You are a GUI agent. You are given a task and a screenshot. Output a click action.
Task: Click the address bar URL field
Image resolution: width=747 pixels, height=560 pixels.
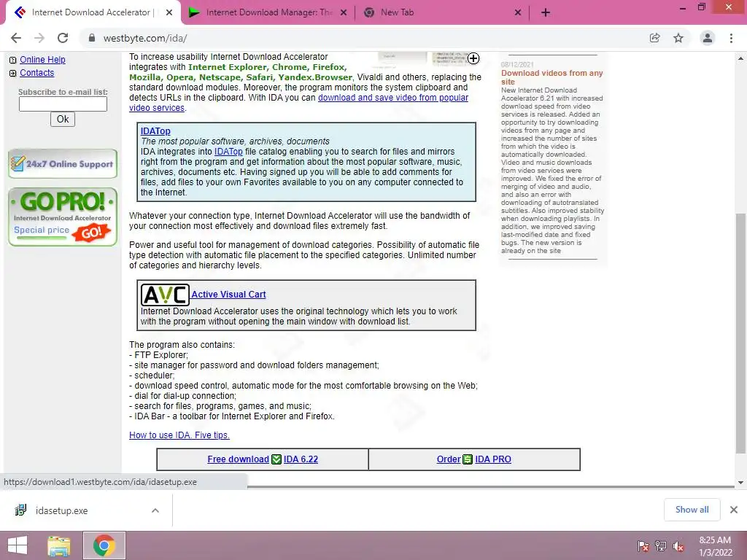point(362,38)
